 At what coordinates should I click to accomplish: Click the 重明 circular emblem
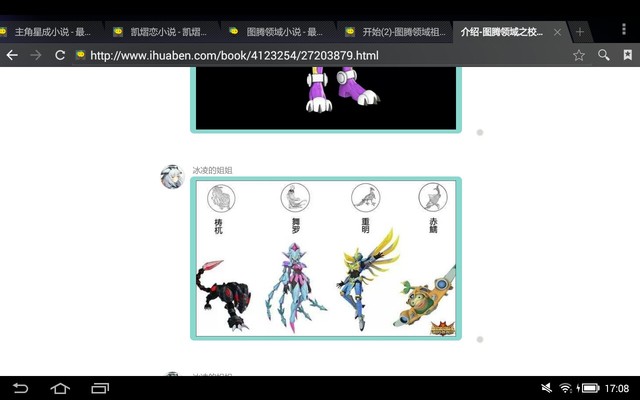(x=366, y=197)
